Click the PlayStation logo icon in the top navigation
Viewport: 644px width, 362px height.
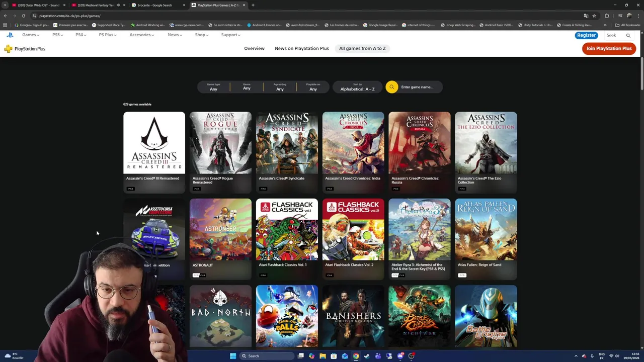tap(10, 35)
